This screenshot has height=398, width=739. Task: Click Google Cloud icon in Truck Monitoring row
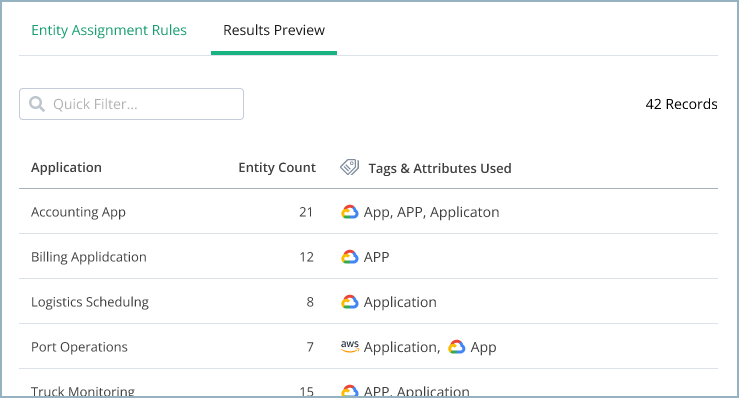350,391
